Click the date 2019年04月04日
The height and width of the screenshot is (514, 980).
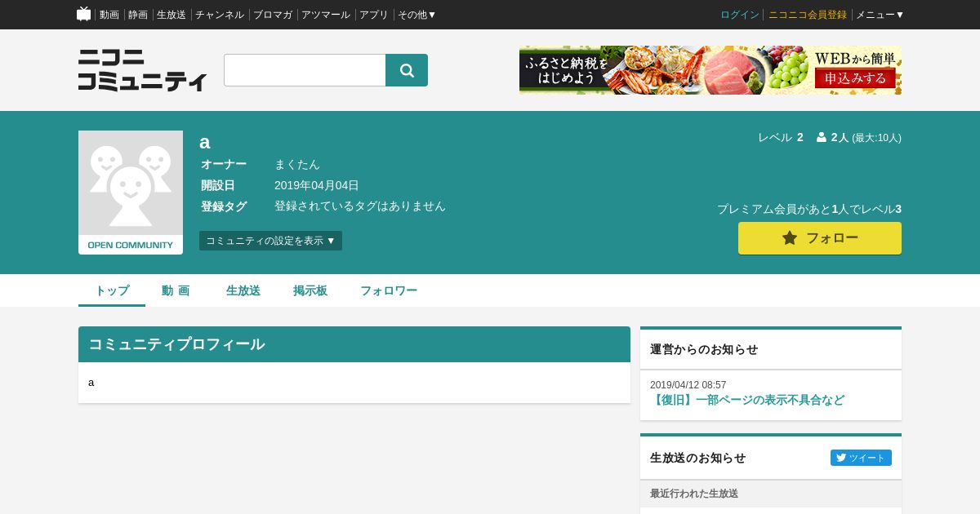click(317, 185)
